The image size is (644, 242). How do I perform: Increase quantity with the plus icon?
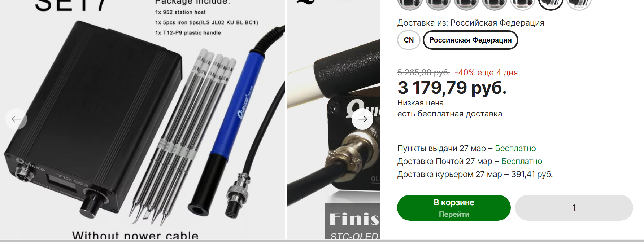[606, 208]
